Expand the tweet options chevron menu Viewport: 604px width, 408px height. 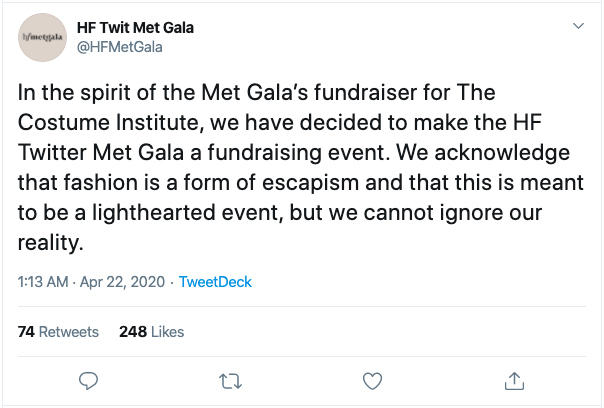[576, 26]
